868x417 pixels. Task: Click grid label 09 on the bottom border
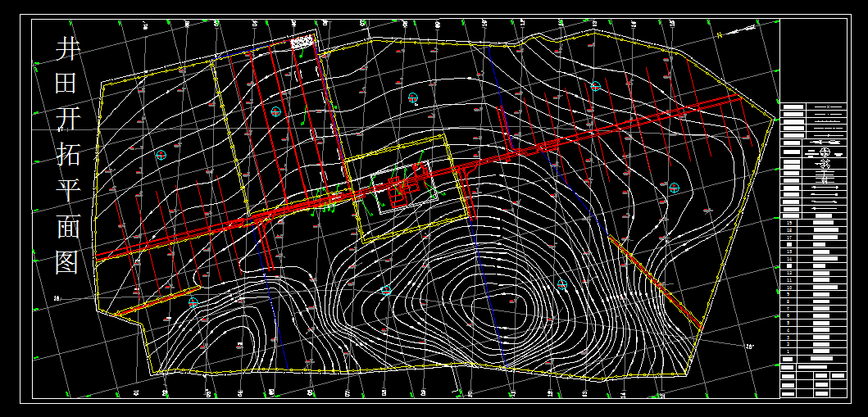click(x=424, y=392)
